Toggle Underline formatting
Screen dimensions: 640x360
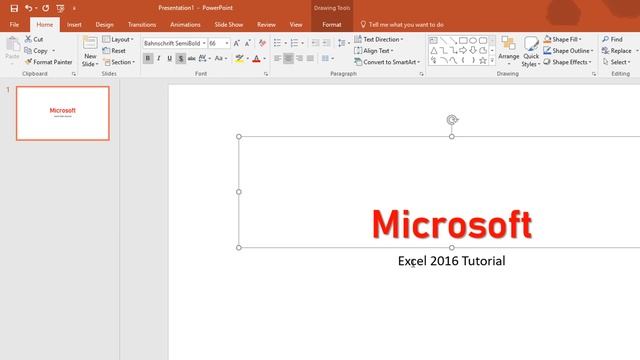169,58
